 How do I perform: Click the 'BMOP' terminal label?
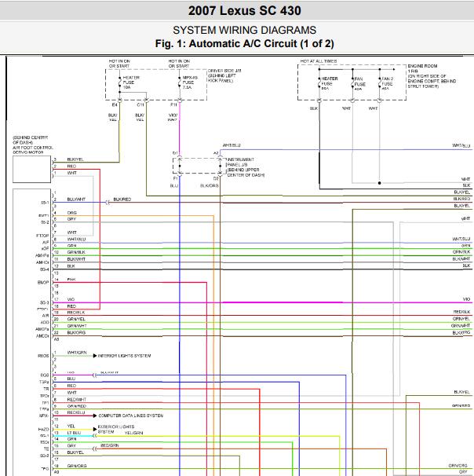(42, 282)
